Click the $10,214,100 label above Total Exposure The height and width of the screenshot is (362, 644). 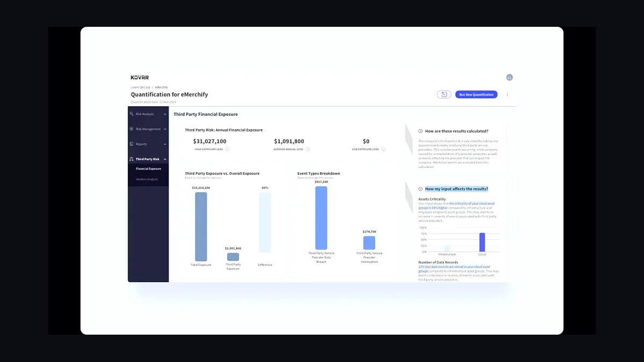tap(201, 188)
